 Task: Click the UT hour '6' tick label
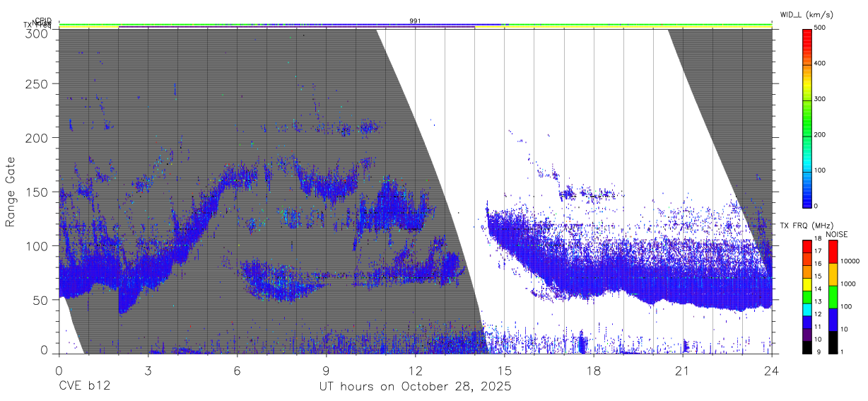coord(237,370)
